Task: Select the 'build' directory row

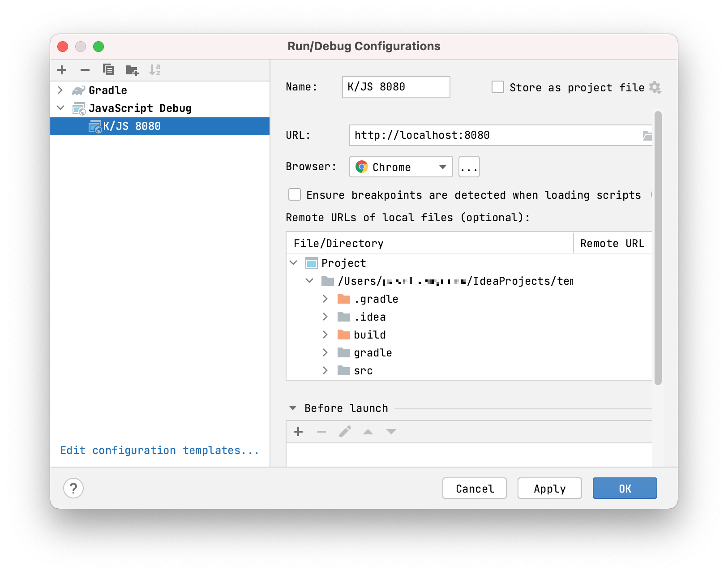Action: (x=469, y=335)
